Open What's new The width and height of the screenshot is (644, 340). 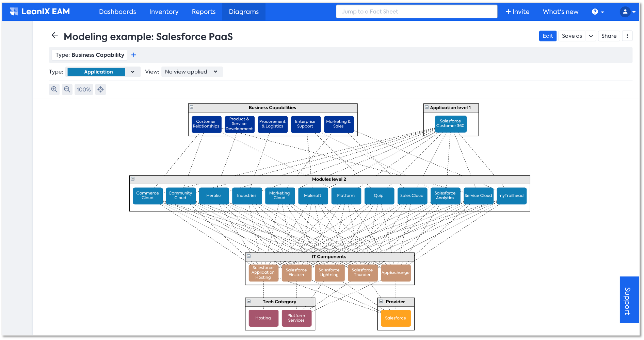(561, 12)
